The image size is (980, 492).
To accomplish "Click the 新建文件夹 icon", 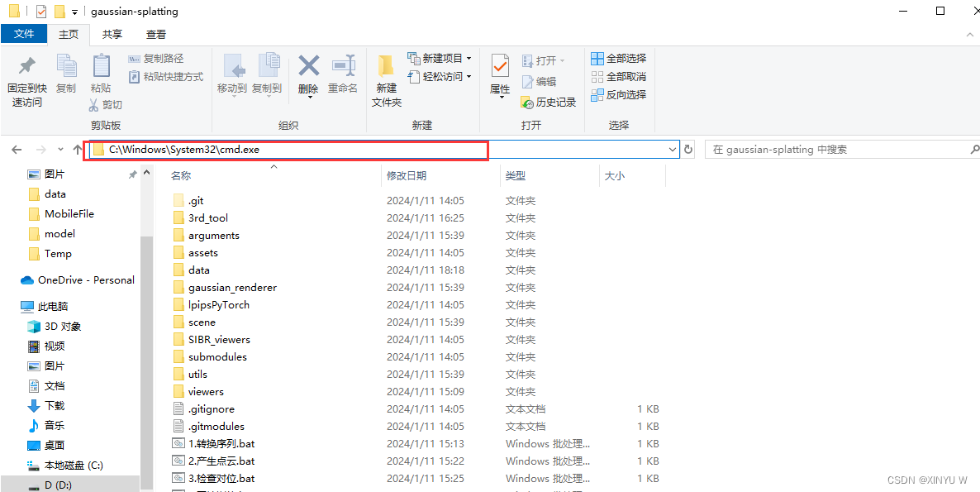I will [x=386, y=66].
